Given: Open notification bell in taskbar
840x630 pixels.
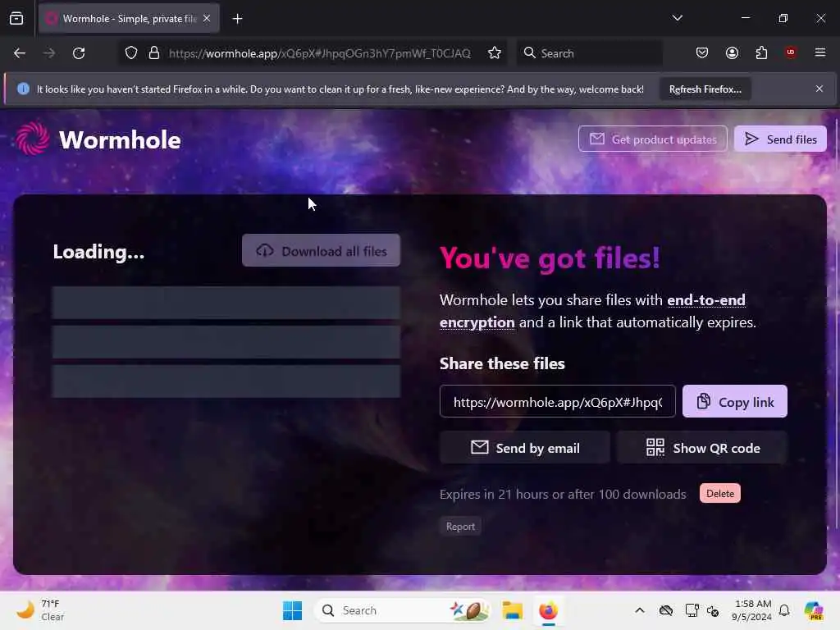Looking at the screenshot, I should [x=784, y=610].
